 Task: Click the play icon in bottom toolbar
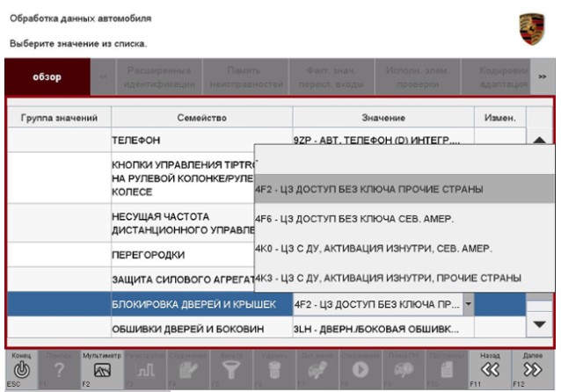362,371
